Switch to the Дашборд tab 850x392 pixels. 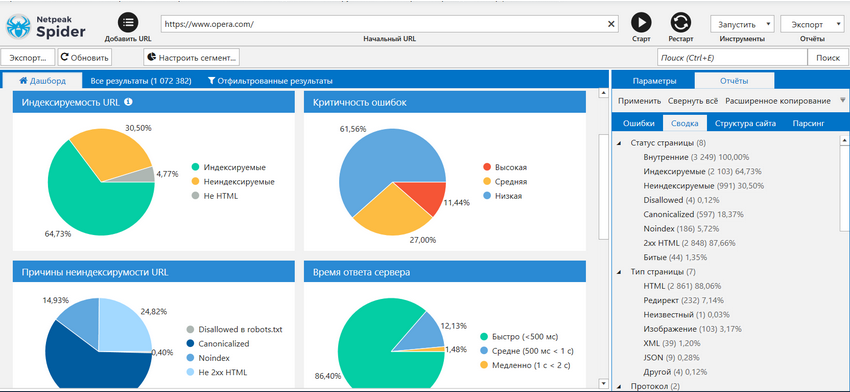(42, 80)
